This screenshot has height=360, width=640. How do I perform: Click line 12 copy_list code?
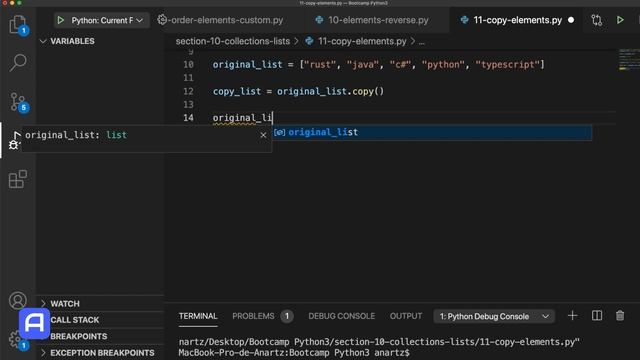(x=298, y=91)
